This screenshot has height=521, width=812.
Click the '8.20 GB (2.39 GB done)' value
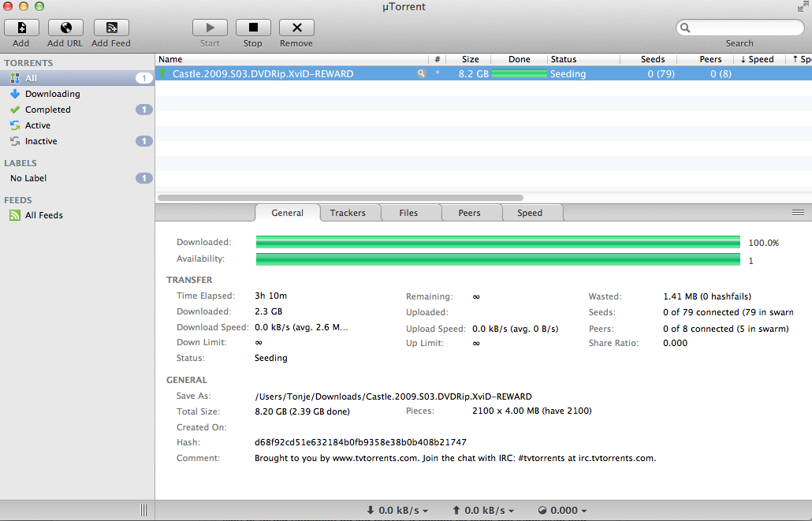coord(302,411)
